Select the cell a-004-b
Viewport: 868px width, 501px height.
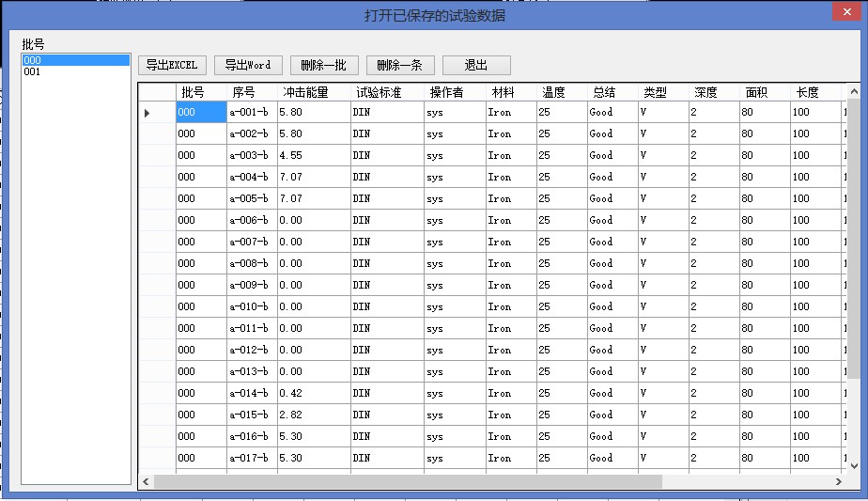(x=252, y=177)
